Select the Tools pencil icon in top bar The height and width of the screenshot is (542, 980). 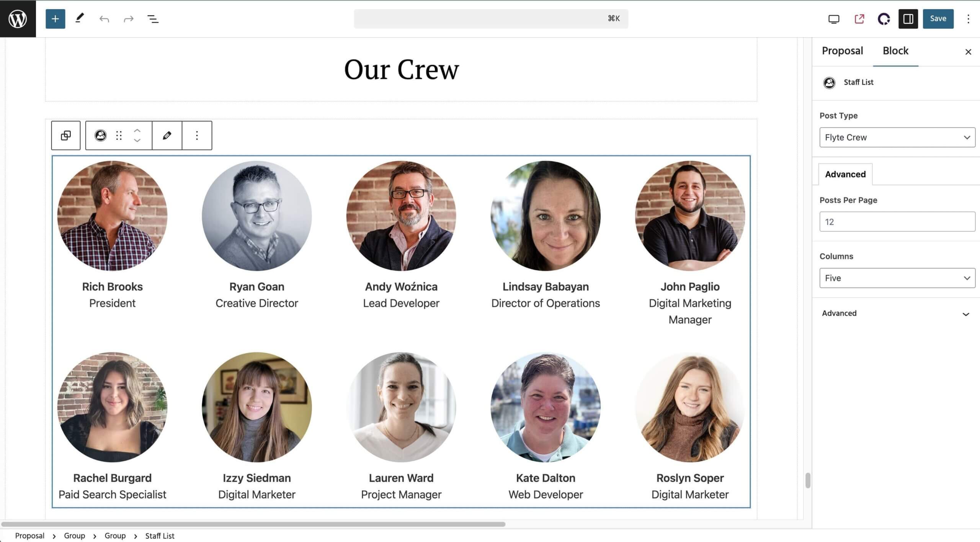[80, 18]
